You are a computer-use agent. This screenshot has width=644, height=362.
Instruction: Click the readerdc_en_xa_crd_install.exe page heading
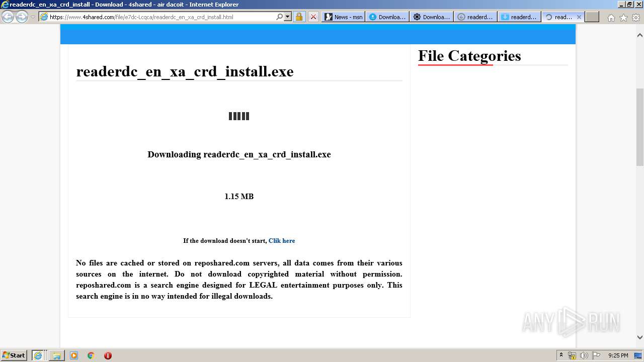click(x=185, y=71)
